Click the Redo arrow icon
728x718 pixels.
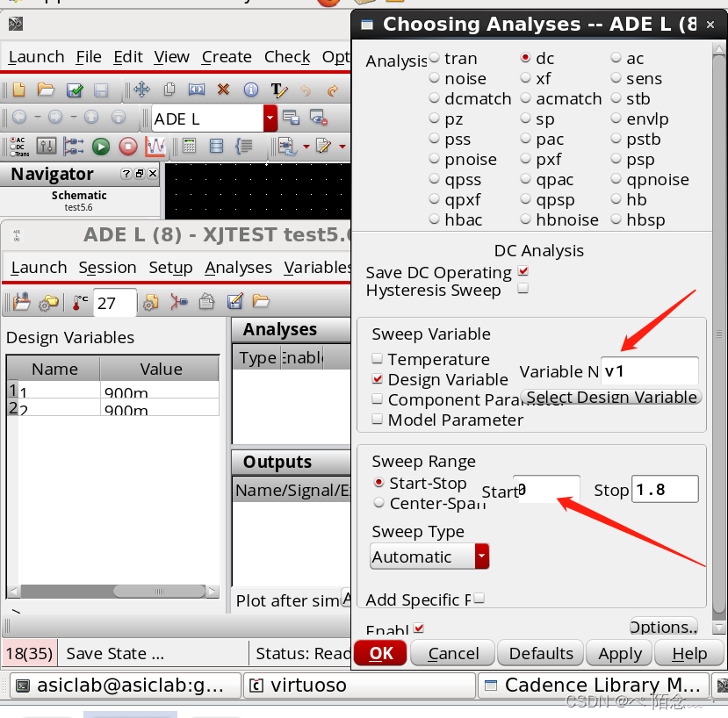[x=333, y=90]
